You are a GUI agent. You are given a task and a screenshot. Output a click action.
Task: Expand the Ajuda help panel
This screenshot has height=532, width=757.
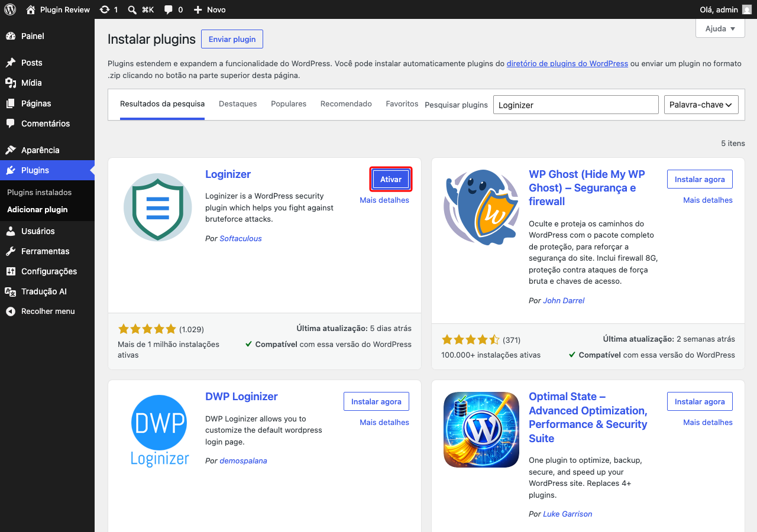[x=720, y=28]
